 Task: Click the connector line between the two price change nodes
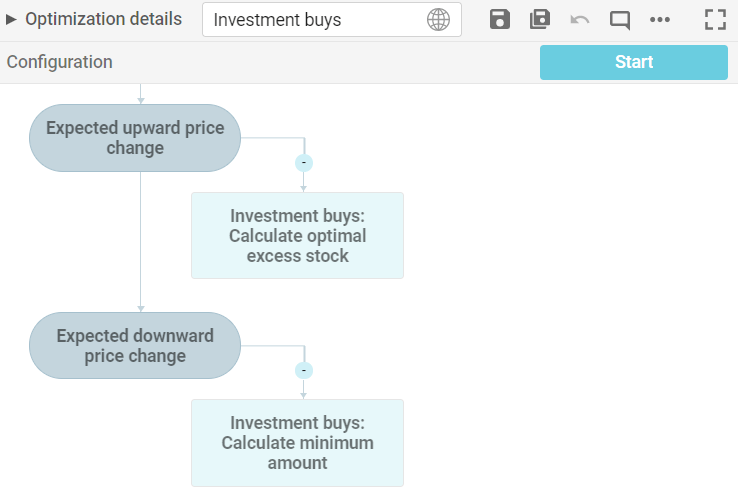point(141,240)
